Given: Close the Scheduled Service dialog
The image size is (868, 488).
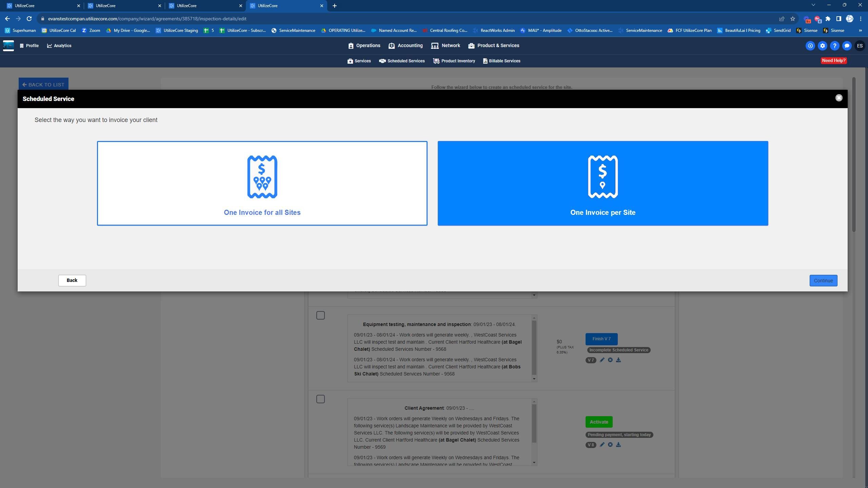Looking at the screenshot, I should tap(839, 98).
